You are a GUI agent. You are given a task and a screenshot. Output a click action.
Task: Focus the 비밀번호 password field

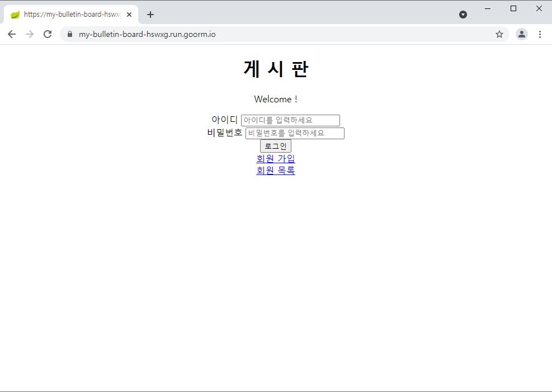pos(295,133)
